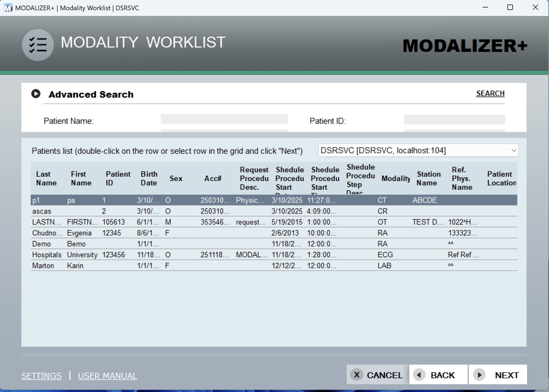This screenshot has height=392, width=549.
Task: Click first name Bemo cell
Action: point(76,244)
